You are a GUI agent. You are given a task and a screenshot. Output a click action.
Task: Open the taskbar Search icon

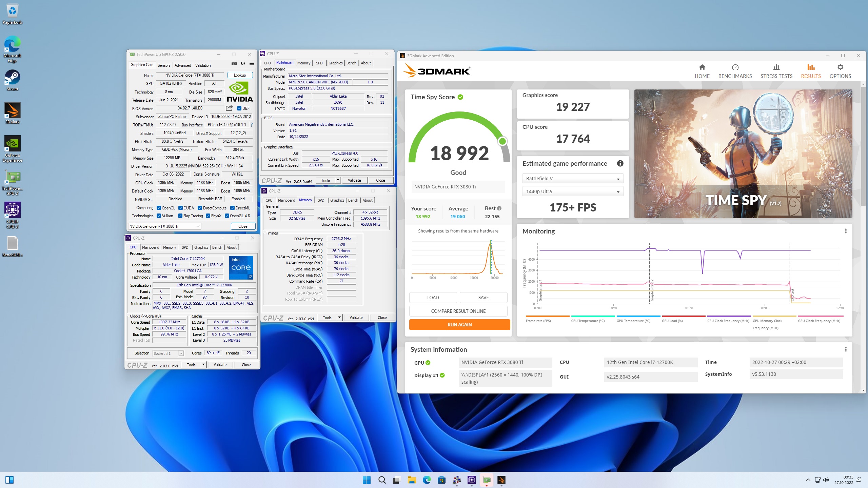click(382, 480)
